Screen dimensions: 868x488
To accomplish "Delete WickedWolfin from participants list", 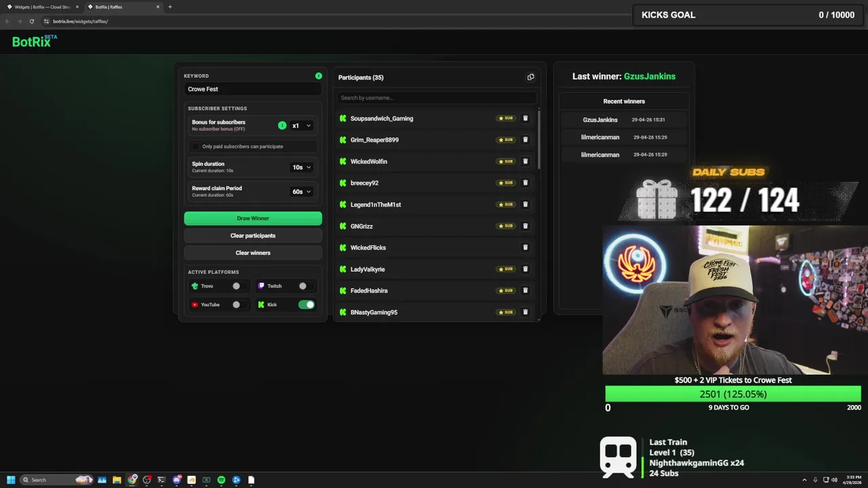I will [x=525, y=161].
